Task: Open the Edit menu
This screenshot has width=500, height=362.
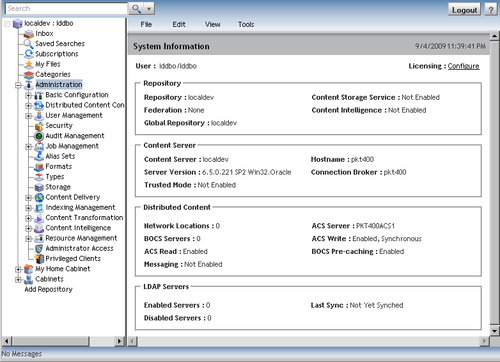Action: coord(179,24)
